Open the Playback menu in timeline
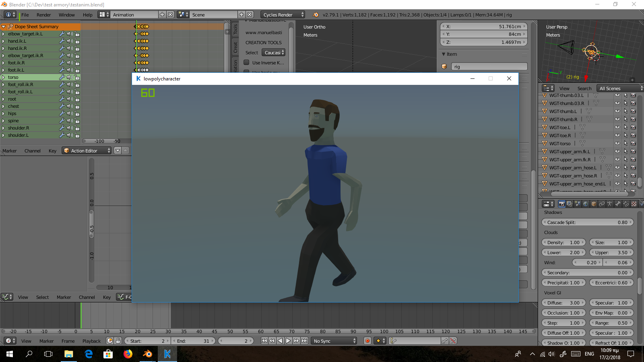Image resolution: width=644 pixels, height=362 pixels. (91, 341)
